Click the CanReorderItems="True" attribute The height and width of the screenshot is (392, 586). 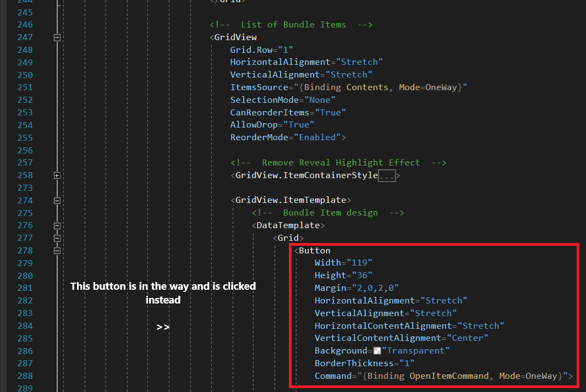[288, 112]
